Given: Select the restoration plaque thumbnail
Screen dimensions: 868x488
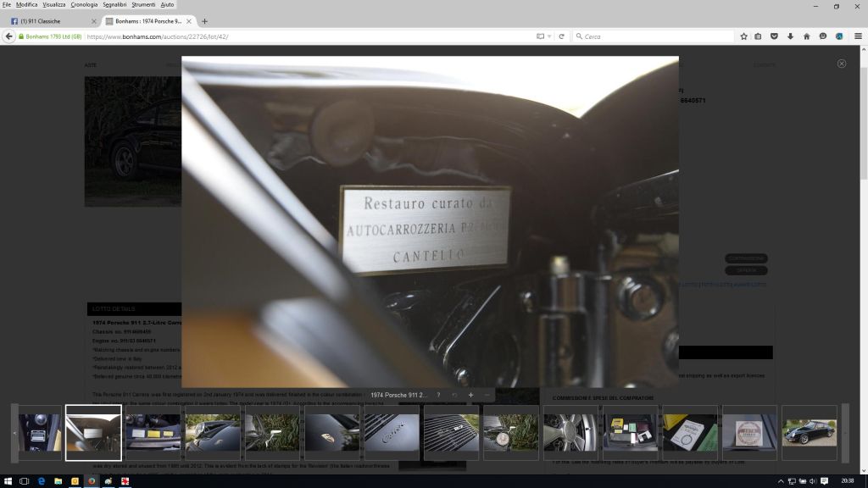Looking at the screenshot, I should pos(93,433).
